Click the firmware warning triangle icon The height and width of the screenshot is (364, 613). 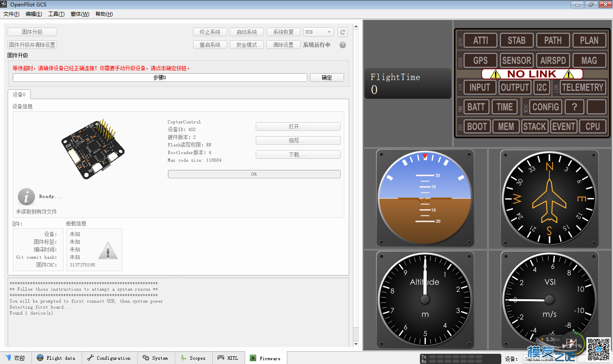(108, 251)
